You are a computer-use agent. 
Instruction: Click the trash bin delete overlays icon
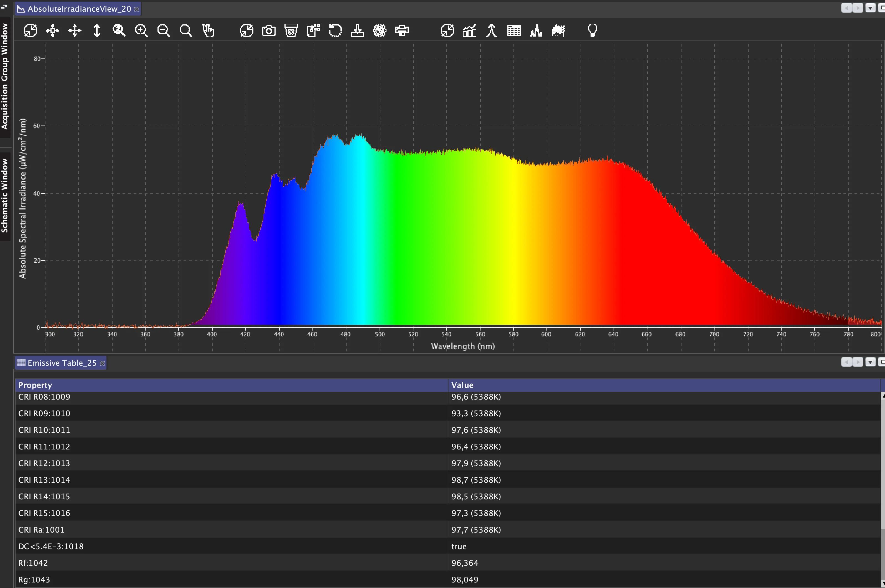[x=291, y=30]
